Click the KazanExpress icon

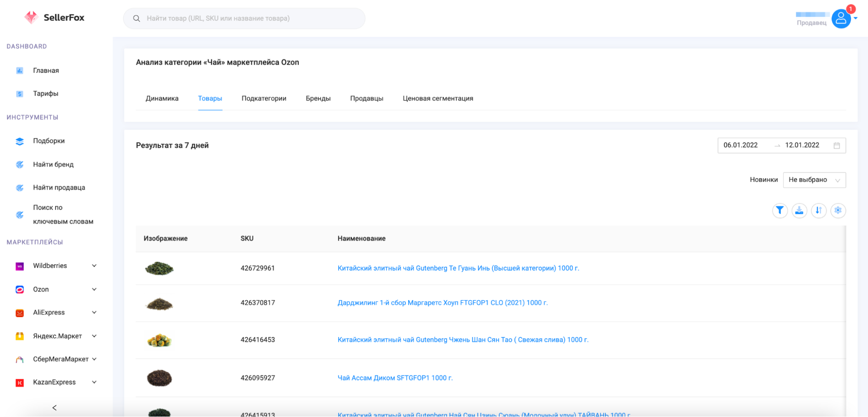pyautogui.click(x=20, y=383)
